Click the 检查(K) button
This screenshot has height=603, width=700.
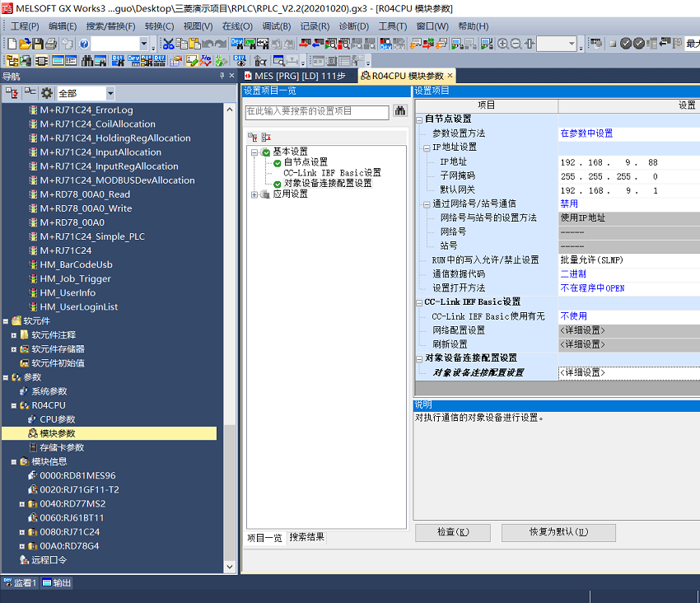pos(451,532)
